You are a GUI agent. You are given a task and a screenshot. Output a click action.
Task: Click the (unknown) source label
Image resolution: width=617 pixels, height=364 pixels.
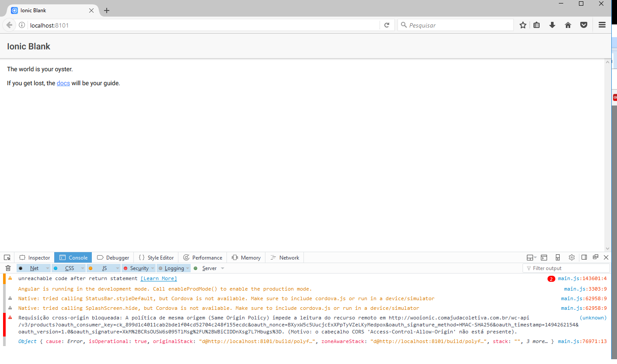coord(593,318)
